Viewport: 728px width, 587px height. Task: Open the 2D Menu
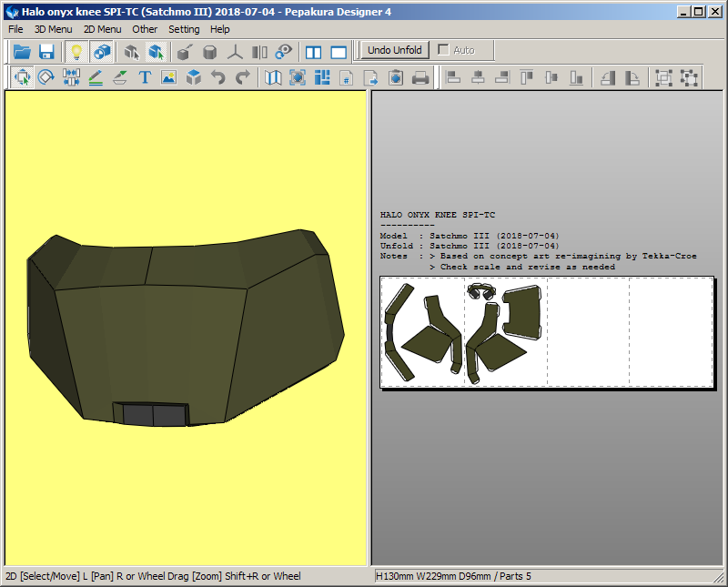tap(103, 29)
